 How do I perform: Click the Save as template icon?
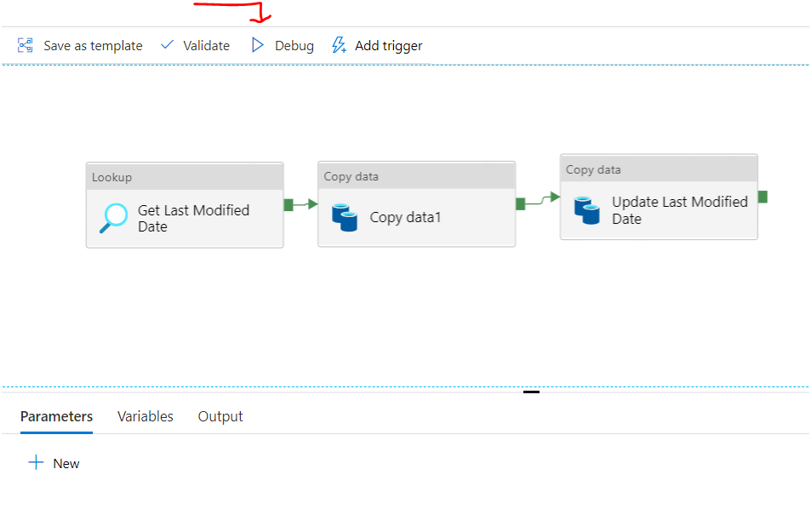click(26, 46)
